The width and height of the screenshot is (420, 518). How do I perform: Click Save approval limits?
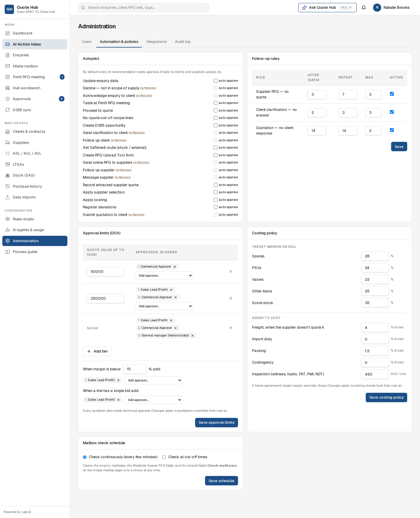point(216,423)
